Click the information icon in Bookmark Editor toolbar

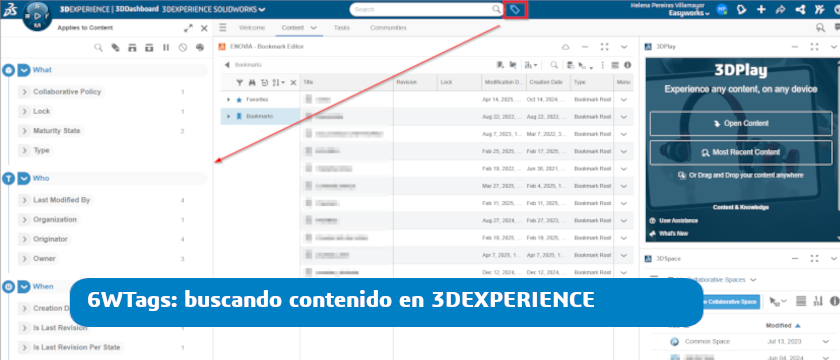pos(627,65)
